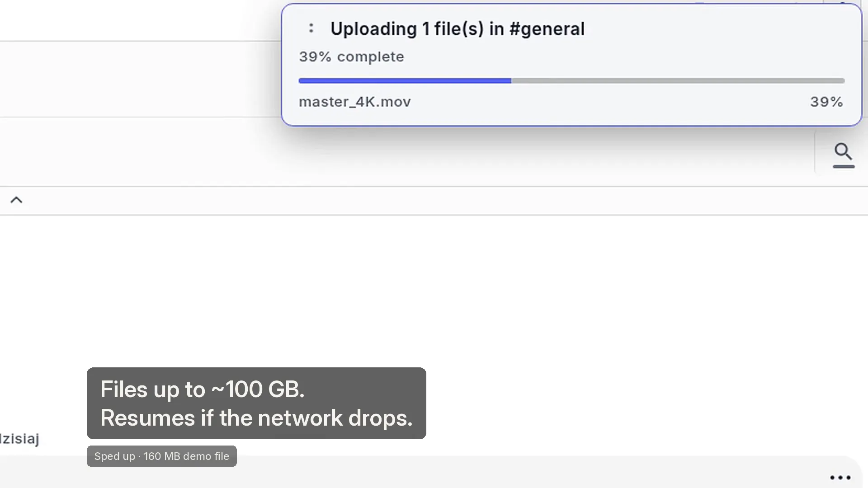Click the 'Uploading 1 file(s)' popup title
The height and width of the screenshot is (488, 868).
[x=457, y=29]
